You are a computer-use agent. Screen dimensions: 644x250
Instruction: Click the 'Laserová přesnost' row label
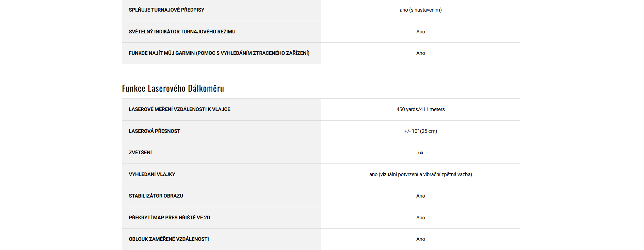pos(154,131)
